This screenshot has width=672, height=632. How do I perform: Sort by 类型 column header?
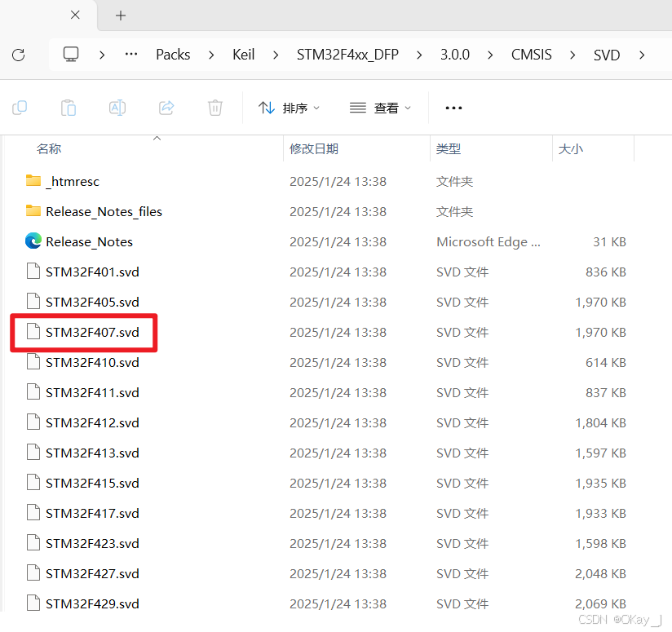click(x=449, y=148)
